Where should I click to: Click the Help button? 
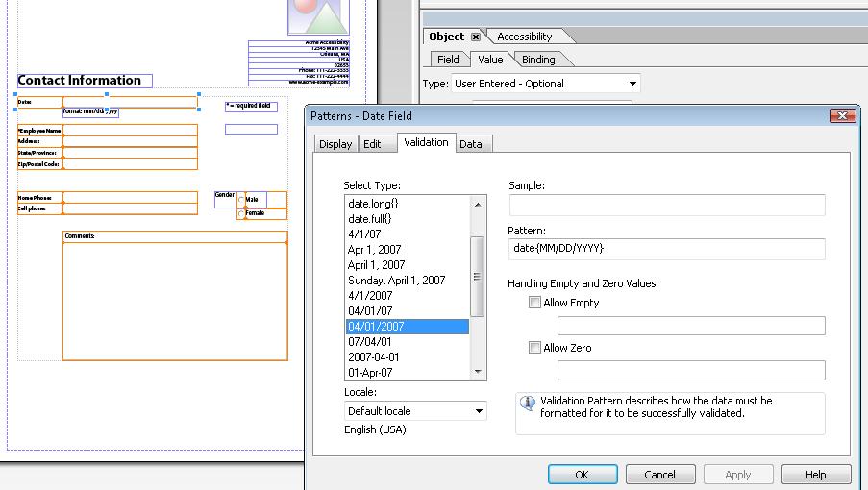coord(815,475)
